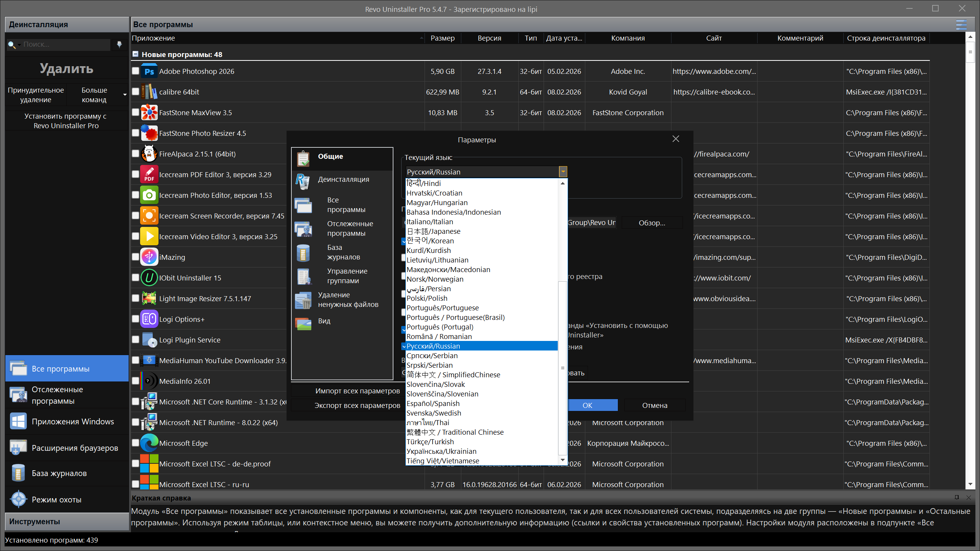Click the Отмена cancel button
Screen dimensions: 980x551
coord(655,405)
